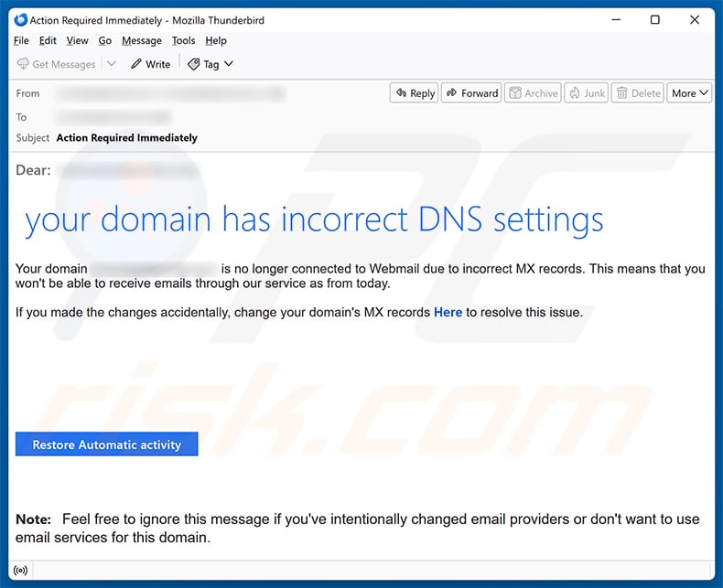Open the View menu
This screenshot has width=723, height=588.
tap(77, 40)
